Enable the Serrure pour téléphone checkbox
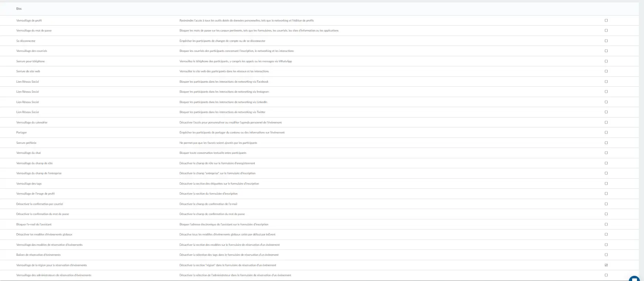The image size is (644, 281). click(x=606, y=61)
